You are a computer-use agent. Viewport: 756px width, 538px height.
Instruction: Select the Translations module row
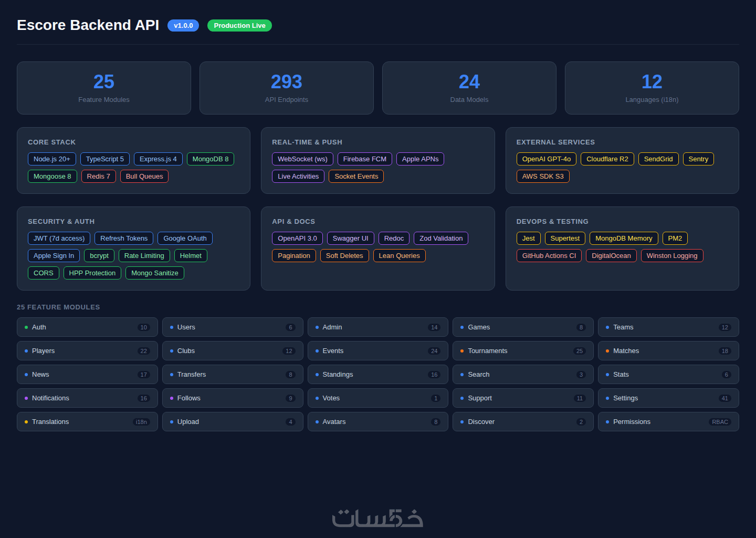point(87,421)
